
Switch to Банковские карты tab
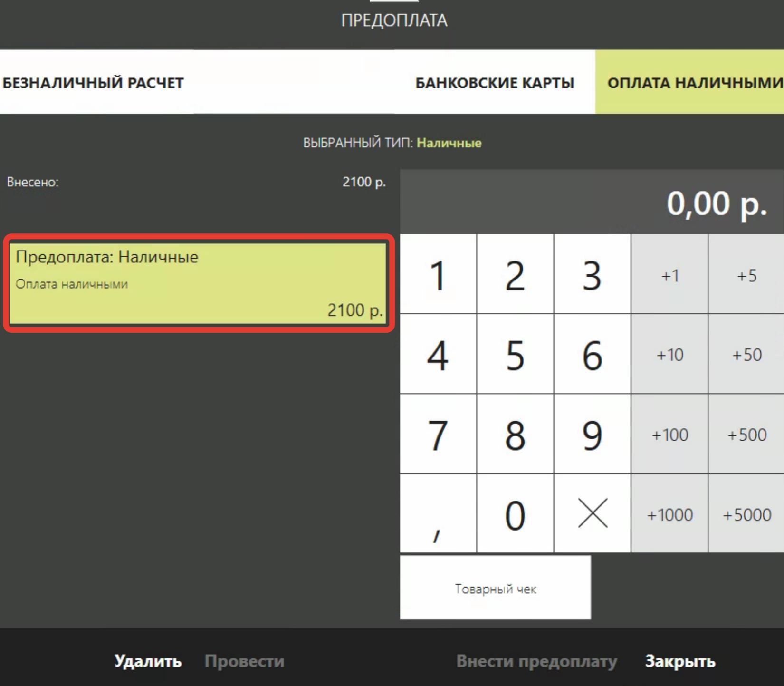tap(494, 83)
